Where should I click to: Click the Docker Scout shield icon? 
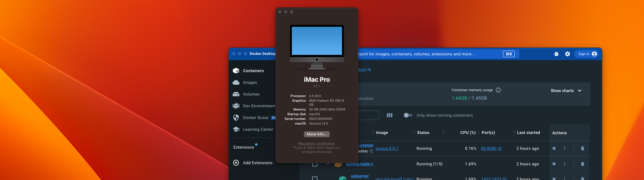[236, 118]
